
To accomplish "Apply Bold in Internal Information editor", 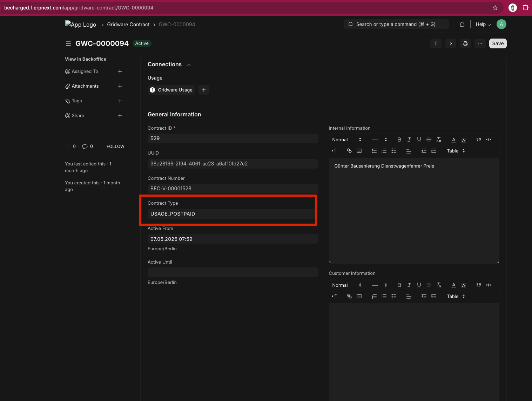I will [399, 140].
